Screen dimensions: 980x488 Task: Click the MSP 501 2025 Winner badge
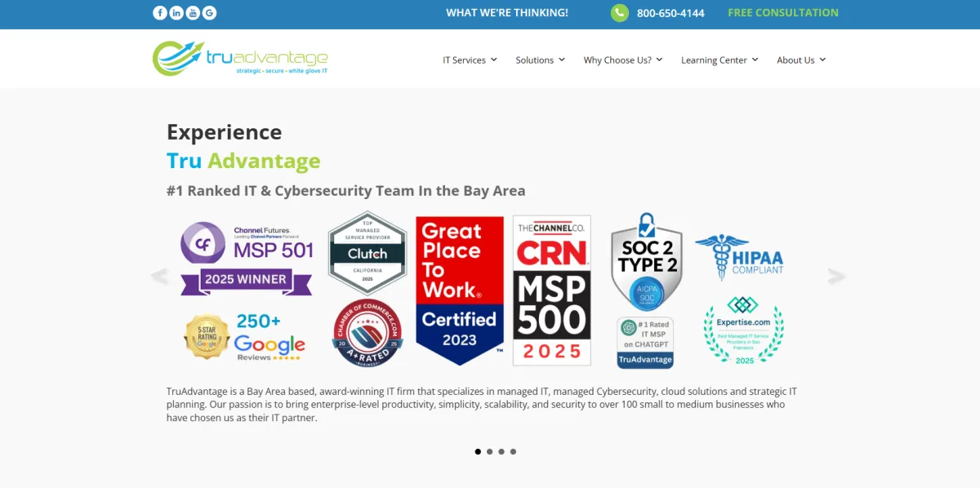[x=247, y=259]
